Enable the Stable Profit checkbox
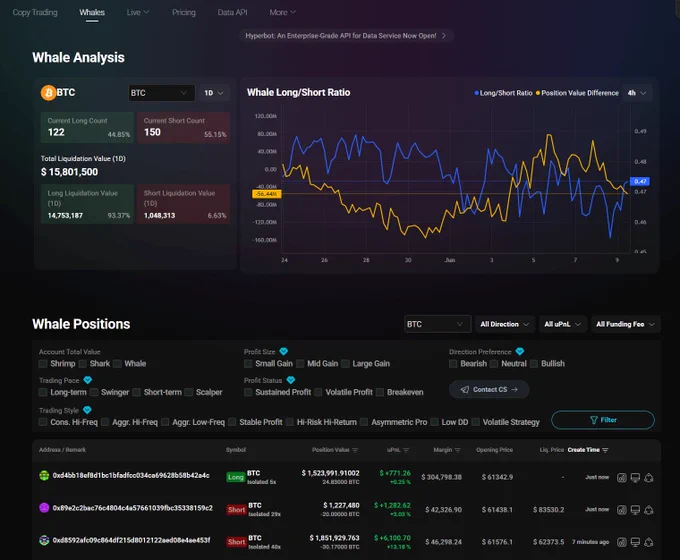The image size is (680, 560). [232, 422]
